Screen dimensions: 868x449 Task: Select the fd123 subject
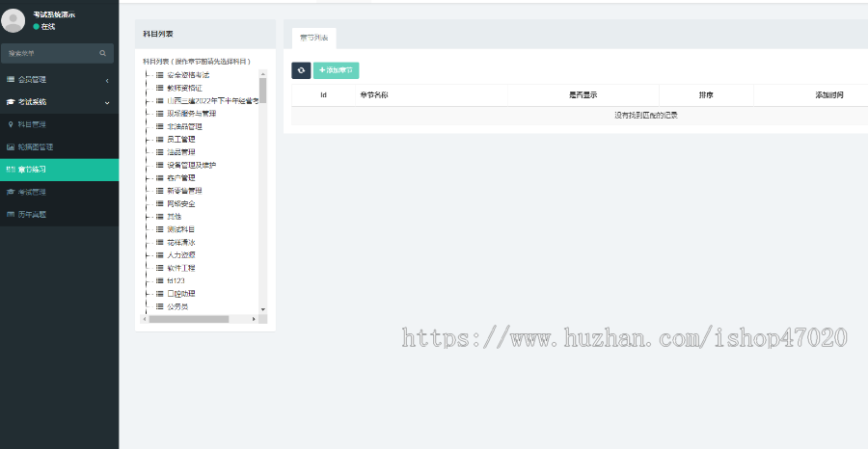176,281
